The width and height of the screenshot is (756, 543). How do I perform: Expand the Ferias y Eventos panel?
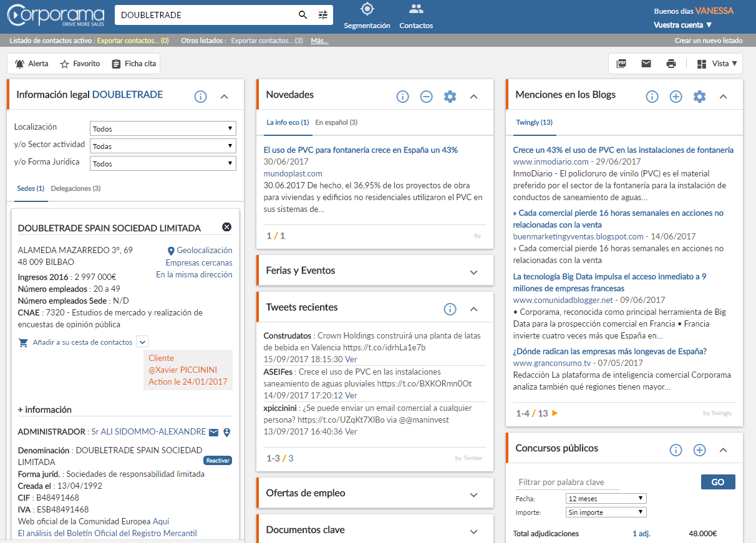point(473,272)
